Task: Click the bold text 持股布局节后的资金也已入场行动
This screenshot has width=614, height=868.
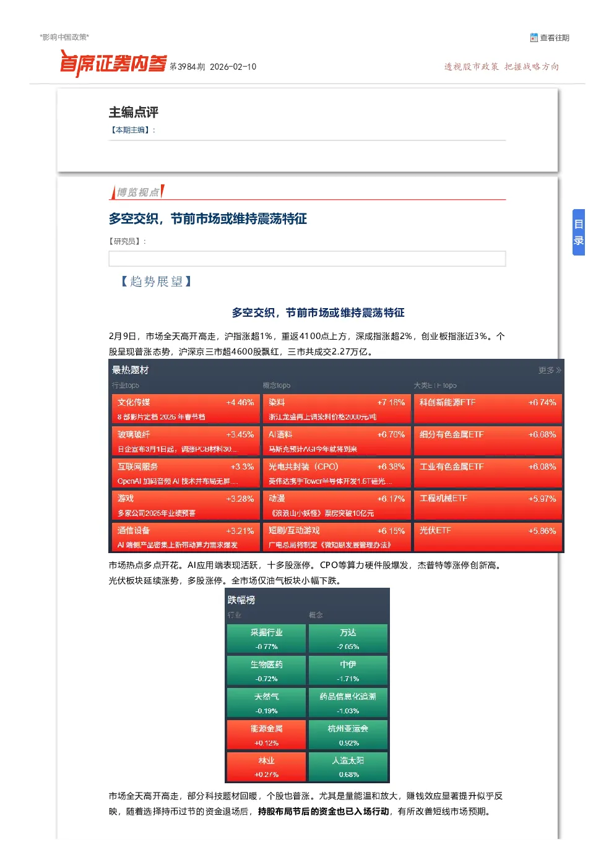Action: pos(324,812)
